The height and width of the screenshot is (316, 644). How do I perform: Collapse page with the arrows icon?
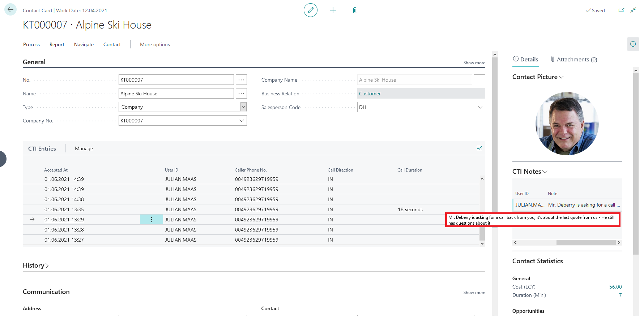coord(633,10)
